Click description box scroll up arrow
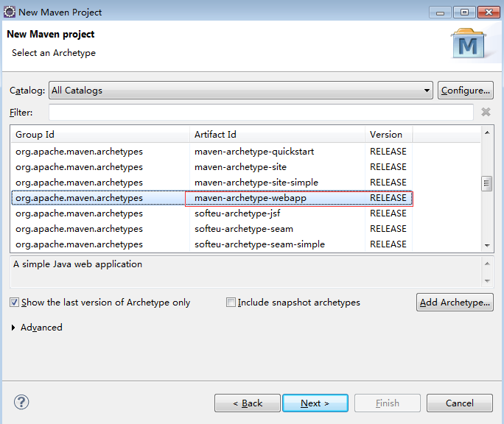Image resolution: width=504 pixels, height=424 pixels. point(487,264)
